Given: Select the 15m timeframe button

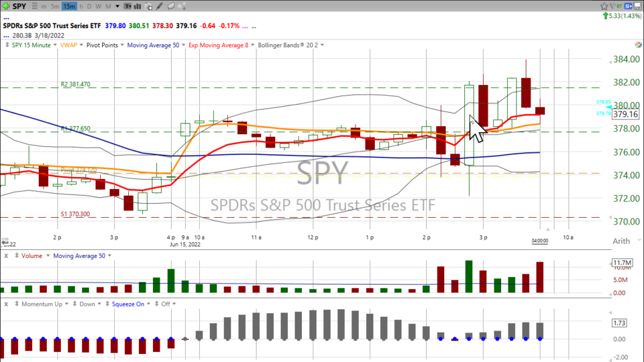Looking at the screenshot, I should pos(69,6).
